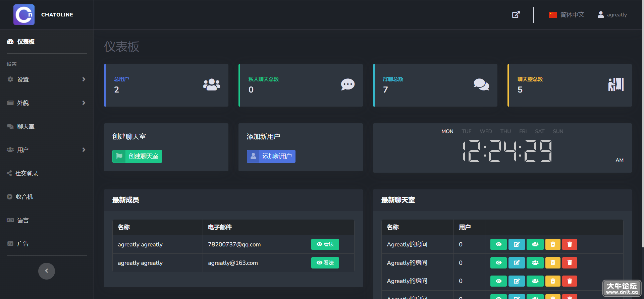644x299 pixels.
Task: Open users of first Agreatly的房间
Action: pyautogui.click(x=535, y=244)
